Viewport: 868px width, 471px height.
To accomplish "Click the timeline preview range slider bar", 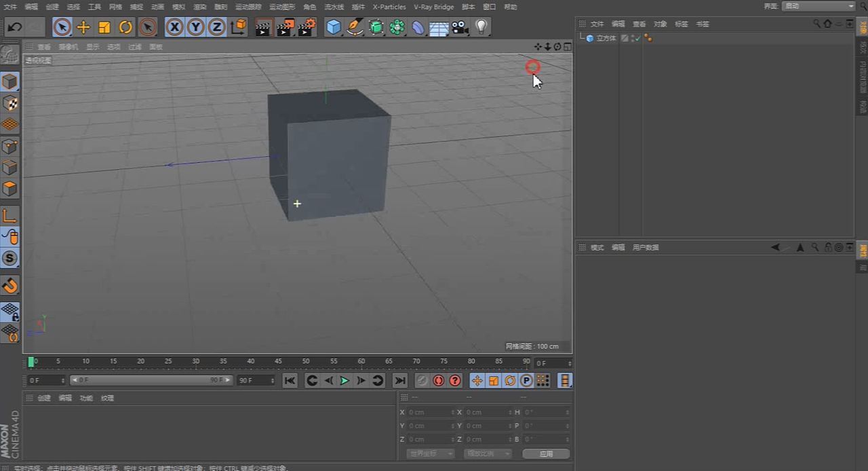I will (151, 380).
